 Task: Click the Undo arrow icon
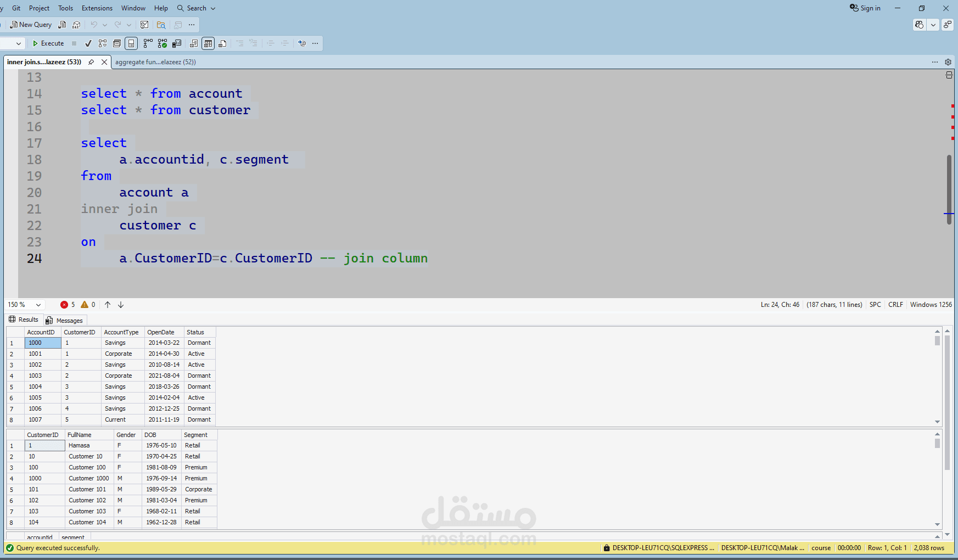(x=94, y=25)
